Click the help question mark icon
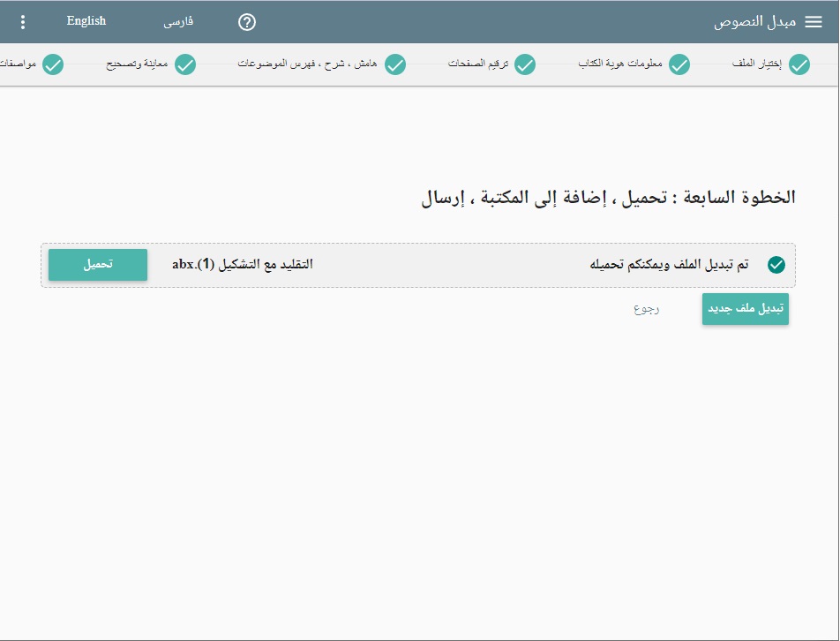840x641 pixels. [247, 22]
